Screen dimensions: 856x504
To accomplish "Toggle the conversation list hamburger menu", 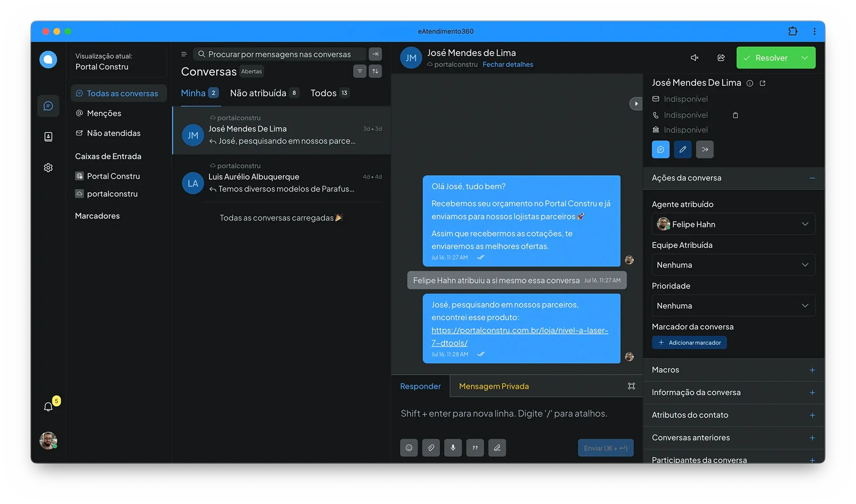I will [x=184, y=54].
